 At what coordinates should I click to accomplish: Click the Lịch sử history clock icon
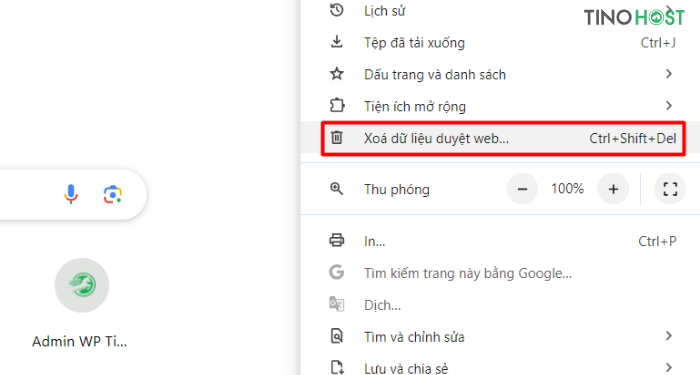[x=337, y=10]
